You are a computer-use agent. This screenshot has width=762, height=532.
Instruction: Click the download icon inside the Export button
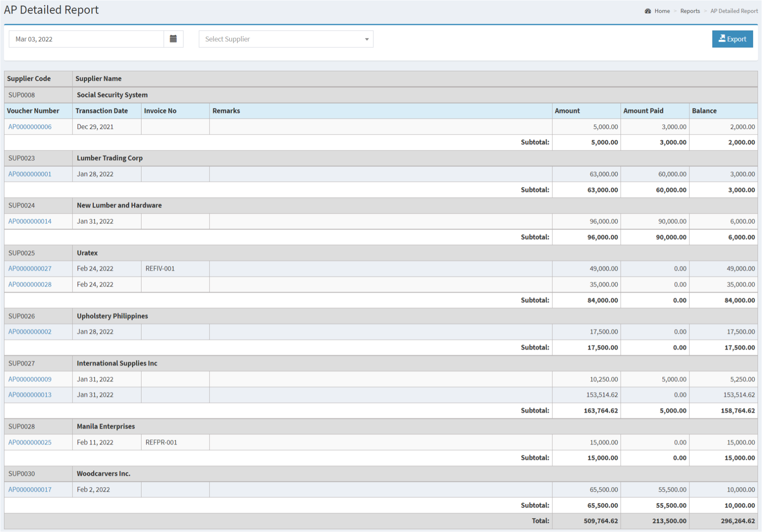[722, 38]
